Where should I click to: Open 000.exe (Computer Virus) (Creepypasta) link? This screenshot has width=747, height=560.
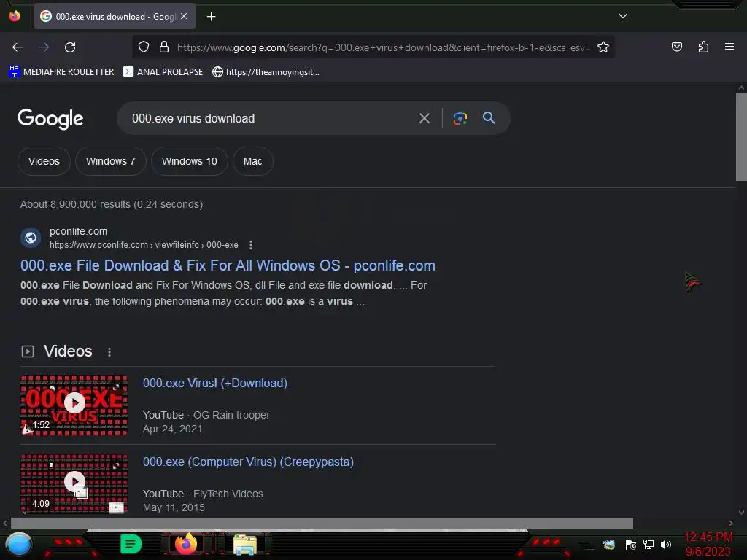248,462
